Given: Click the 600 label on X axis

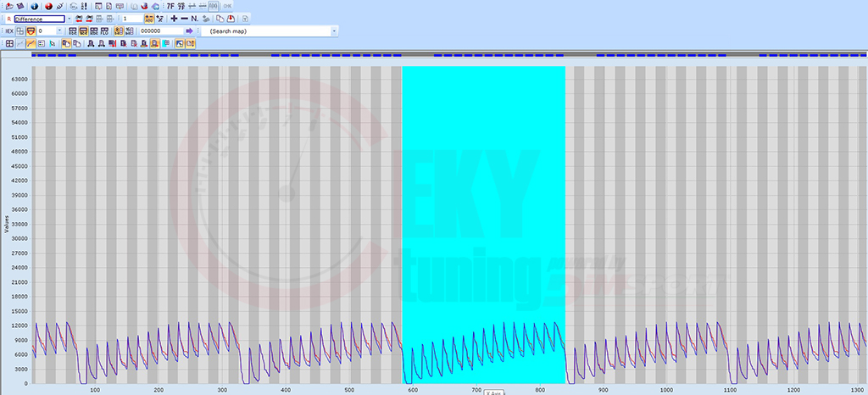Looking at the screenshot, I should tap(413, 389).
